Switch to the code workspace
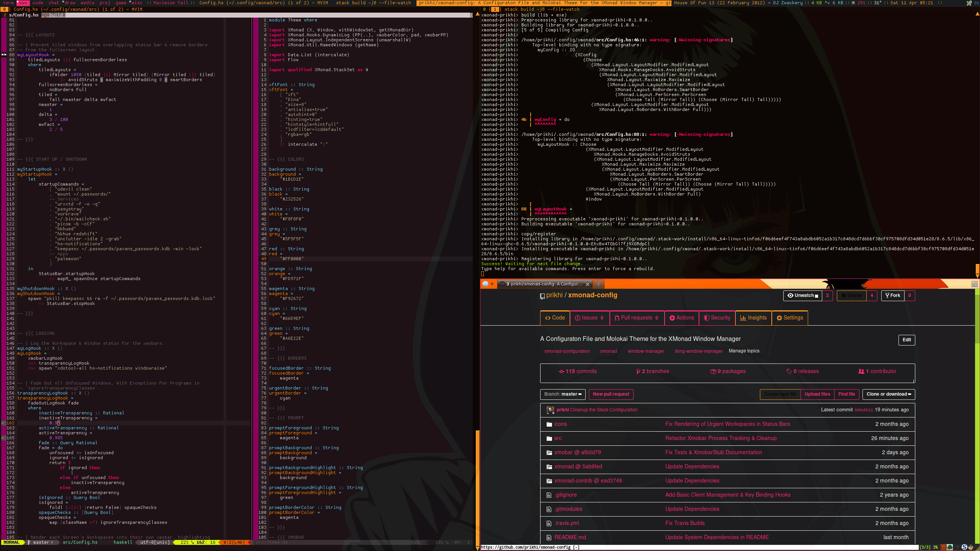980x551 pixels. pyautogui.click(x=38, y=3)
